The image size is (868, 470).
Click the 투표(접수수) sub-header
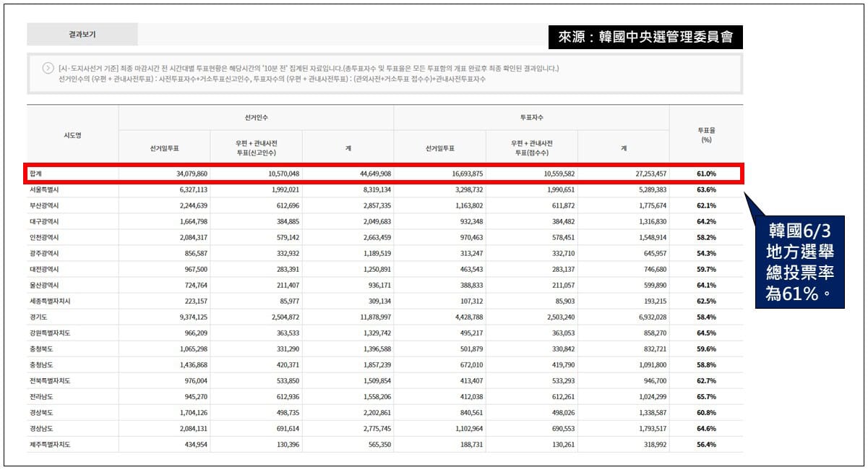tap(531, 153)
